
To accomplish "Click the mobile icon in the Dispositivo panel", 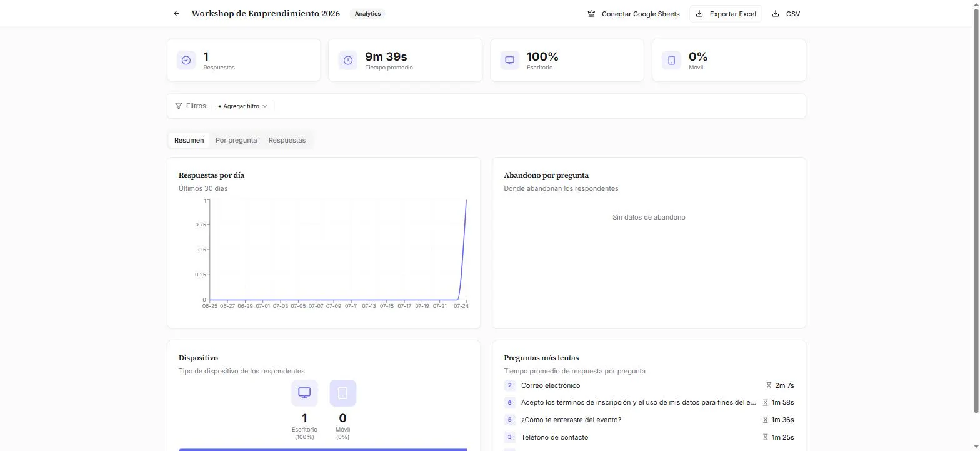I will (x=342, y=393).
